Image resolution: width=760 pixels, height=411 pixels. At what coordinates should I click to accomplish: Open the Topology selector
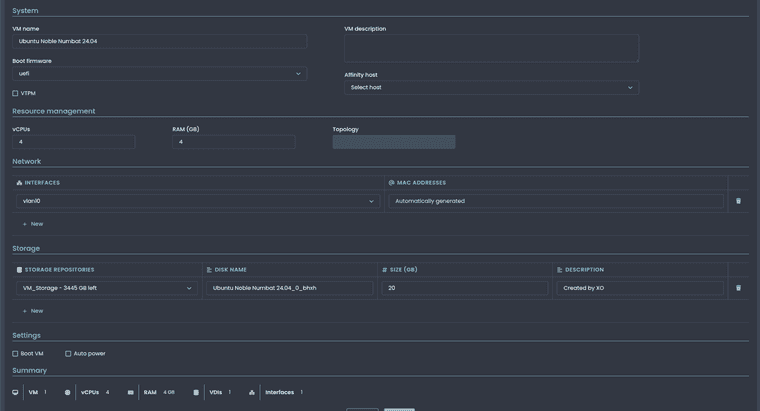click(x=394, y=142)
